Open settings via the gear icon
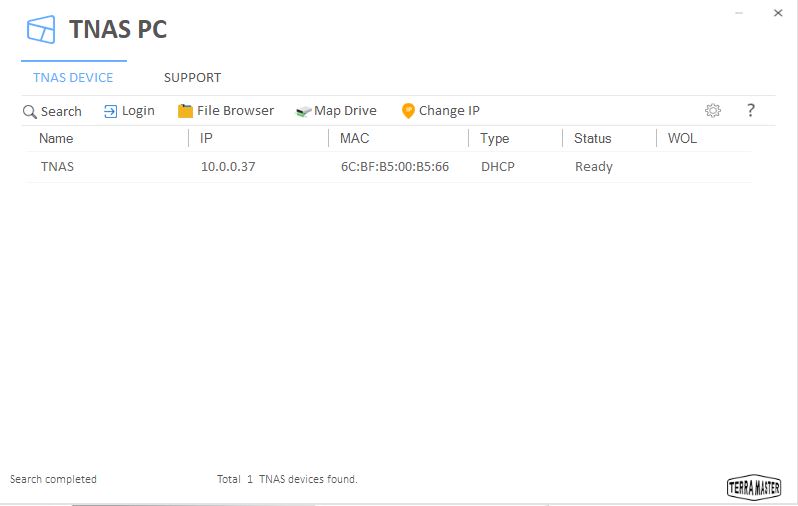Viewport: 798px width, 506px height. point(713,110)
